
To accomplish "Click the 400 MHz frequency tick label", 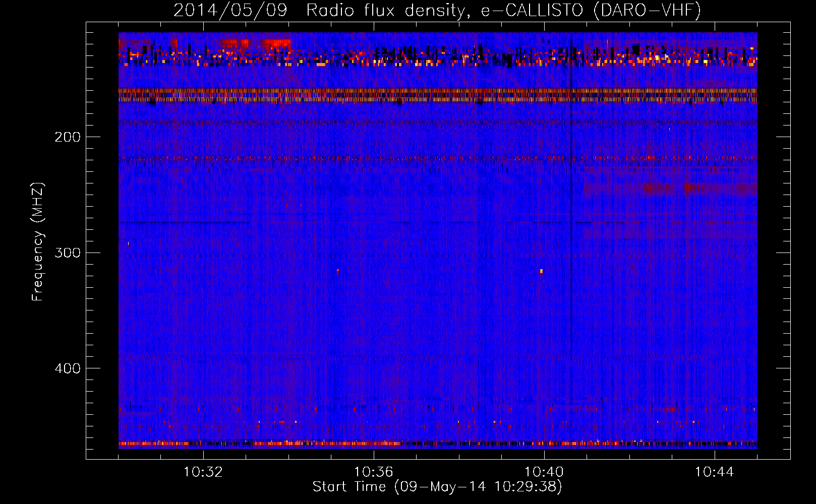I will (68, 368).
